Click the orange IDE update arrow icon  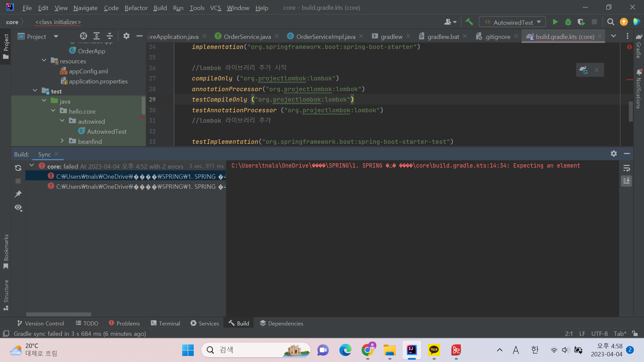click(624, 22)
